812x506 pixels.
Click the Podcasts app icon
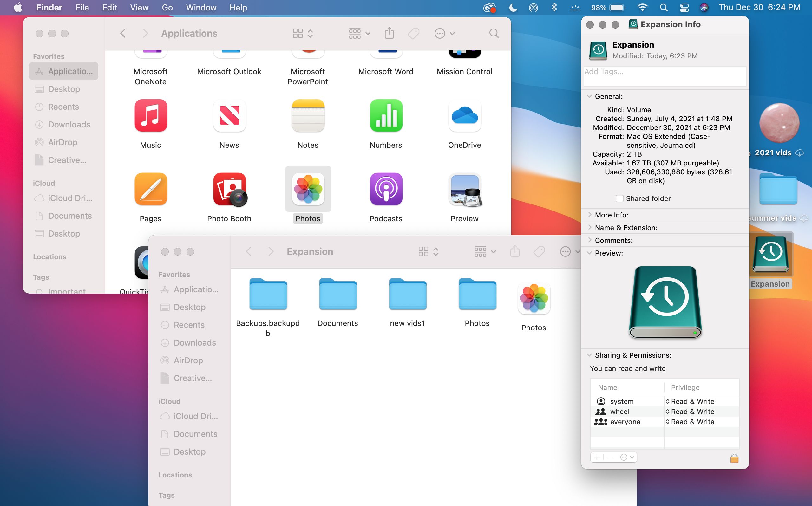coord(386,189)
